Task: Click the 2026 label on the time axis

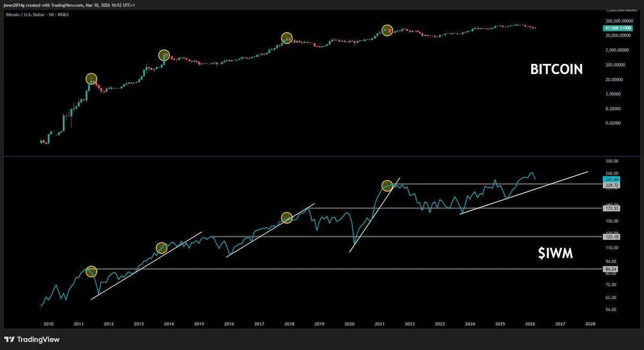Action: click(530, 324)
